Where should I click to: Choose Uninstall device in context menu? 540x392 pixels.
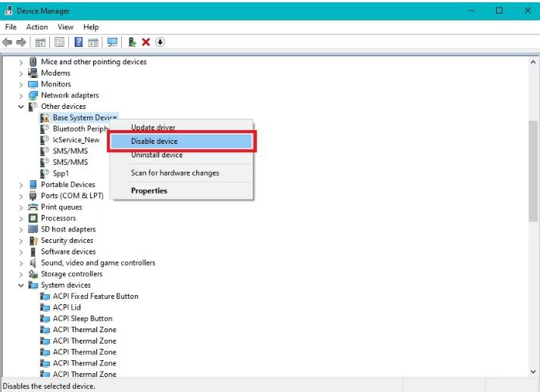click(x=181, y=155)
